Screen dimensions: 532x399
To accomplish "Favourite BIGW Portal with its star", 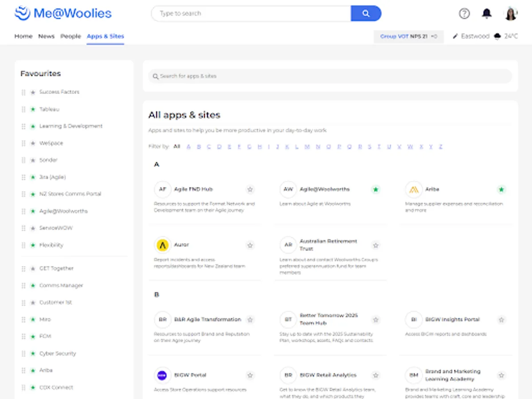I will pyautogui.click(x=250, y=375).
